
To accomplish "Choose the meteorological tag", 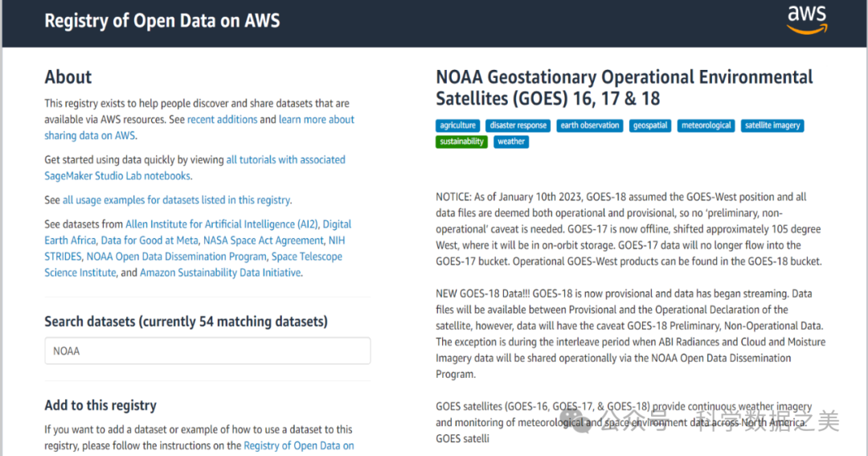I will tap(706, 125).
